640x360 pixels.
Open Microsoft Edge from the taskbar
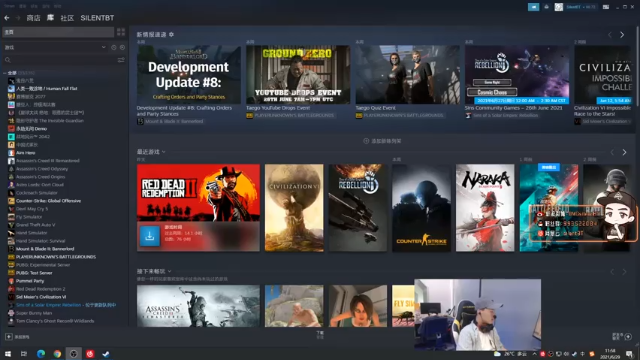pos(41,354)
